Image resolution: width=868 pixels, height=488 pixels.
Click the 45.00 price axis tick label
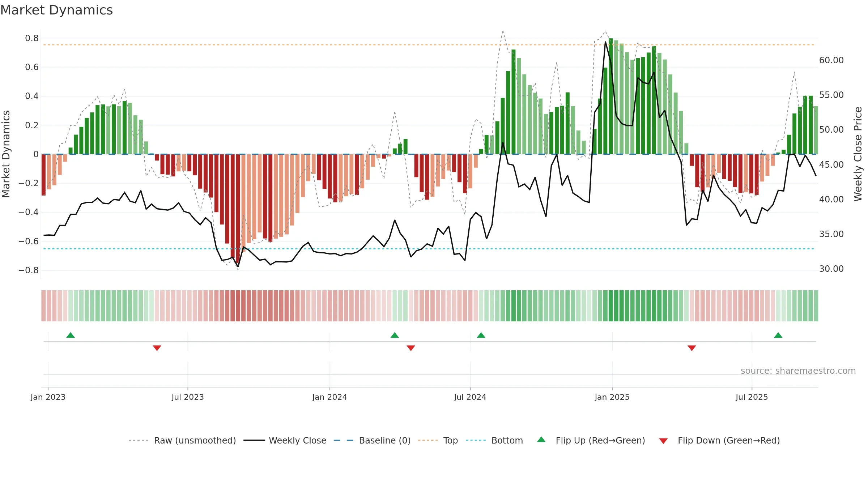click(x=831, y=165)
